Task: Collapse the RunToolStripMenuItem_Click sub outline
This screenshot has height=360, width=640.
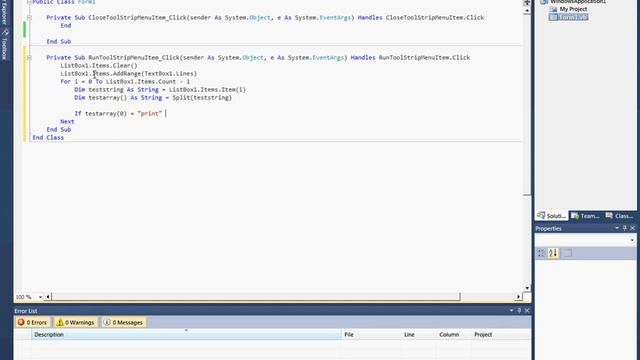Action: point(29,58)
